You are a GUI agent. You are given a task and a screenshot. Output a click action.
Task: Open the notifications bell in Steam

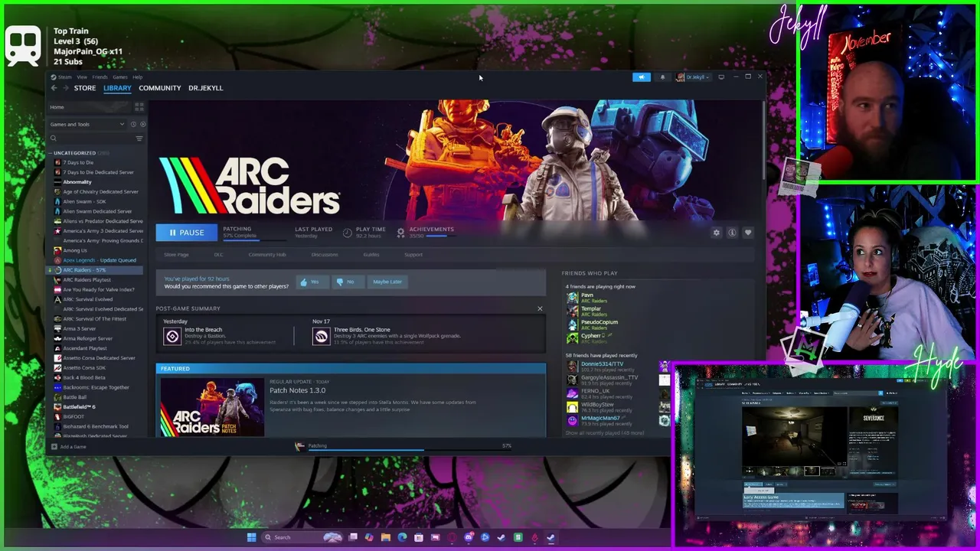click(x=663, y=77)
